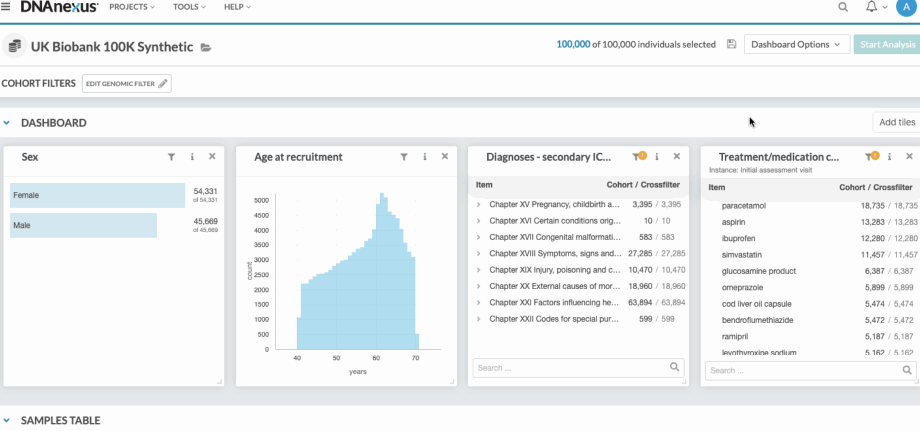
Task: Expand Chapter XXI Factors influencing health row
Action: point(478,303)
